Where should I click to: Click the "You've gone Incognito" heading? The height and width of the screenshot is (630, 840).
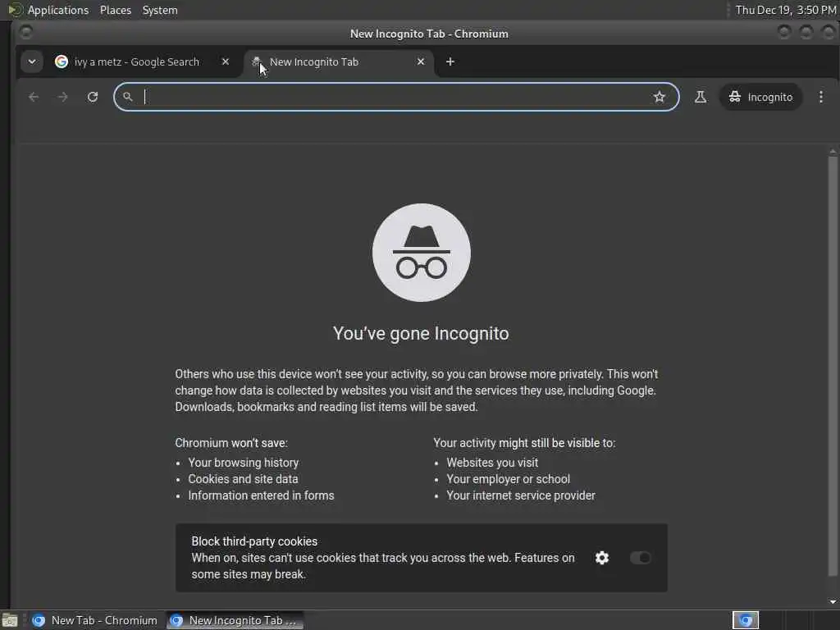pyautogui.click(x=421, y=333)
